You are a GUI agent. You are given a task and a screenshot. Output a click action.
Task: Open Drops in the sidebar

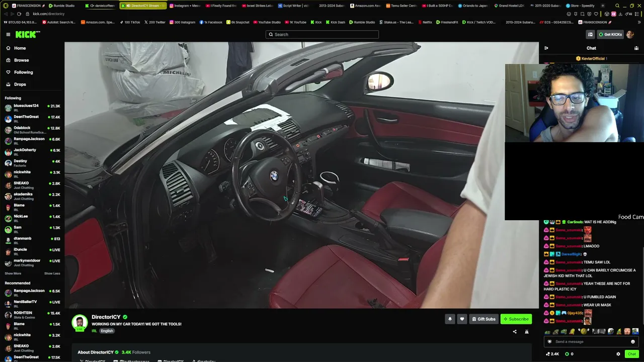pos(20,84)
